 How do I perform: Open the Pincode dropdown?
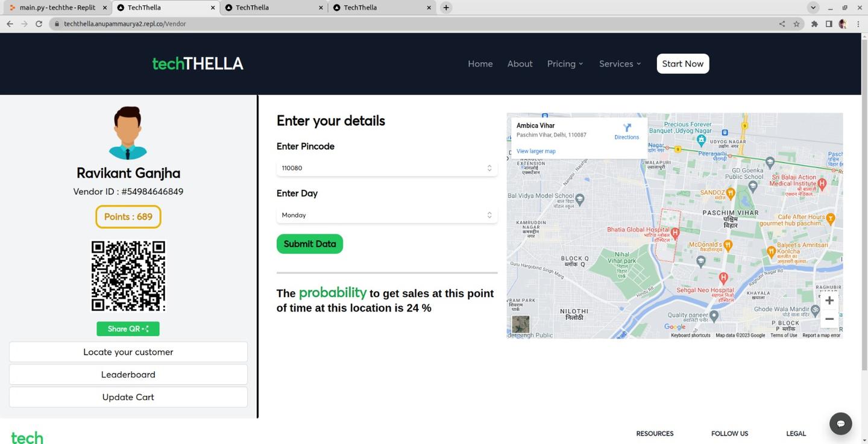(x=387, y=168)
